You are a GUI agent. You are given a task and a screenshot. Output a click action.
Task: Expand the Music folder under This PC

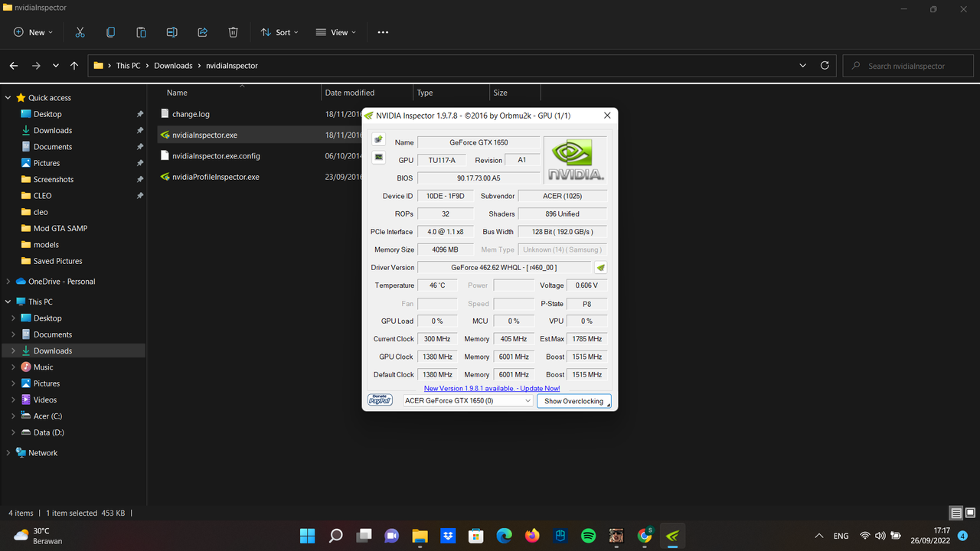13,367
